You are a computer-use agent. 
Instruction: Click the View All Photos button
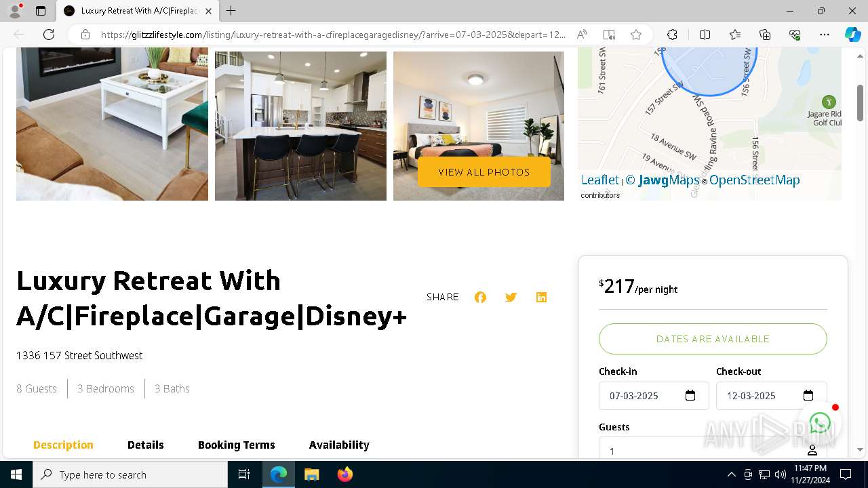tap(484, 172)
